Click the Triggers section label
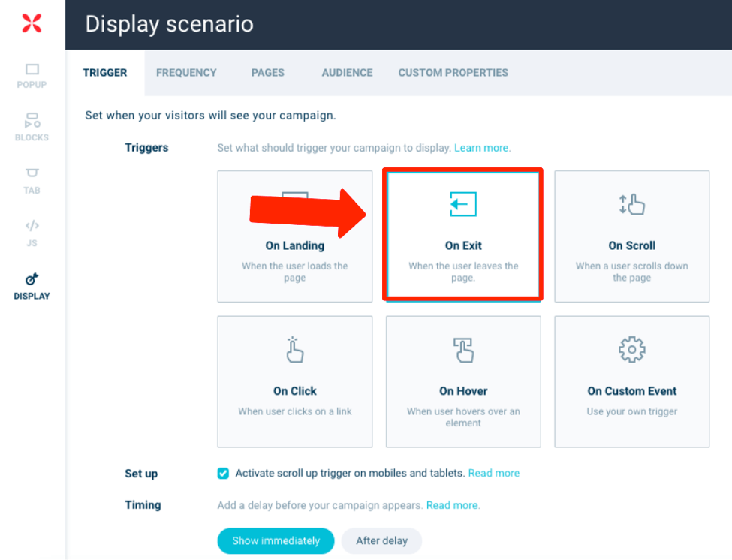 (146, 148)
